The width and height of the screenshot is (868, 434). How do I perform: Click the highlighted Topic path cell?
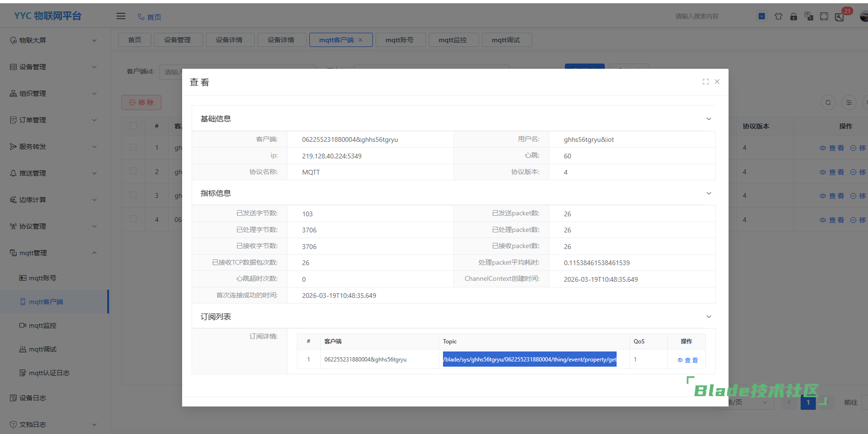[529, 360]
